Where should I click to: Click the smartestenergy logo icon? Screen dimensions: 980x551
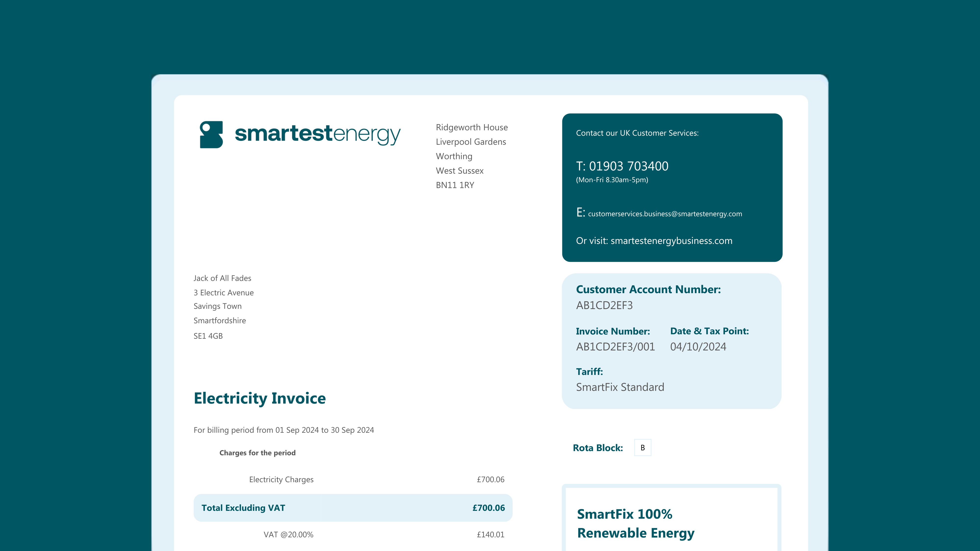tap(211, 135)
